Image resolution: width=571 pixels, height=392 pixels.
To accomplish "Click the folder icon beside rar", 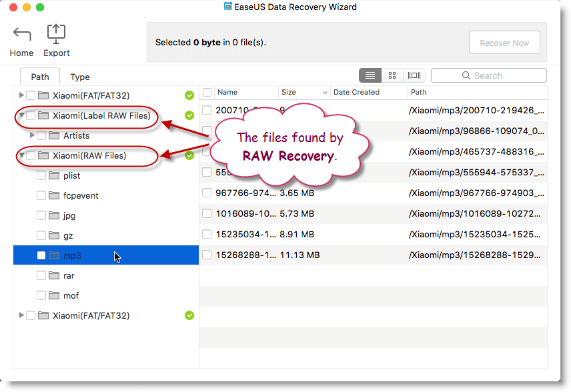I will (x=54, y=275).
